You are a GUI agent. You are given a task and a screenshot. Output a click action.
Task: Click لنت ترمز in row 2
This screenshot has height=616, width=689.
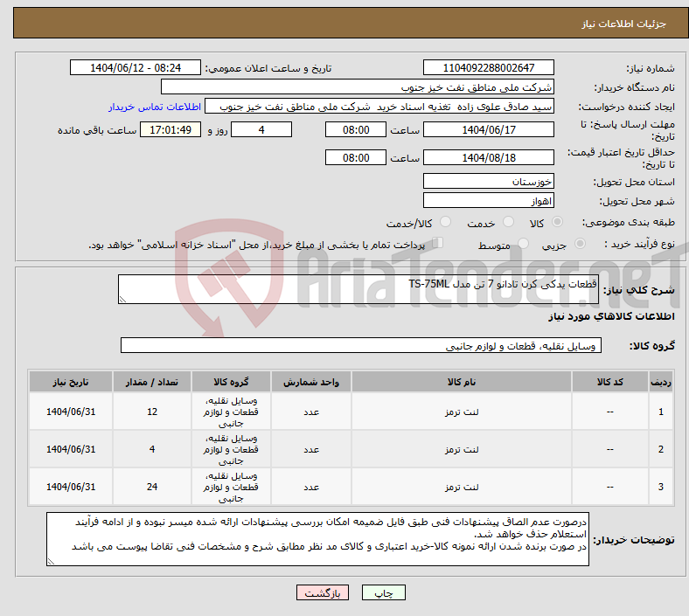[462, 450]
